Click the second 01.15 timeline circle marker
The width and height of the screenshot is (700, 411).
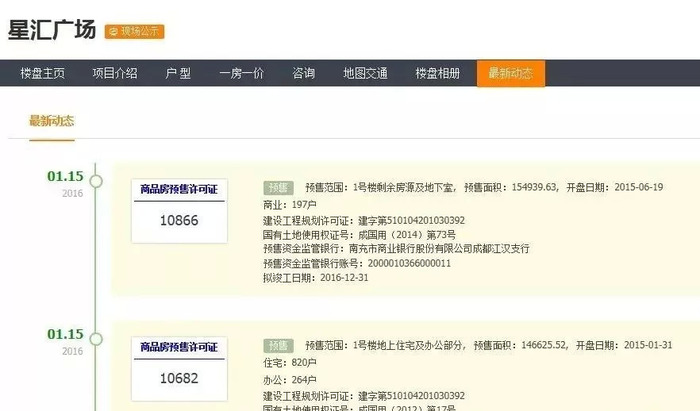tap(96, 339)
